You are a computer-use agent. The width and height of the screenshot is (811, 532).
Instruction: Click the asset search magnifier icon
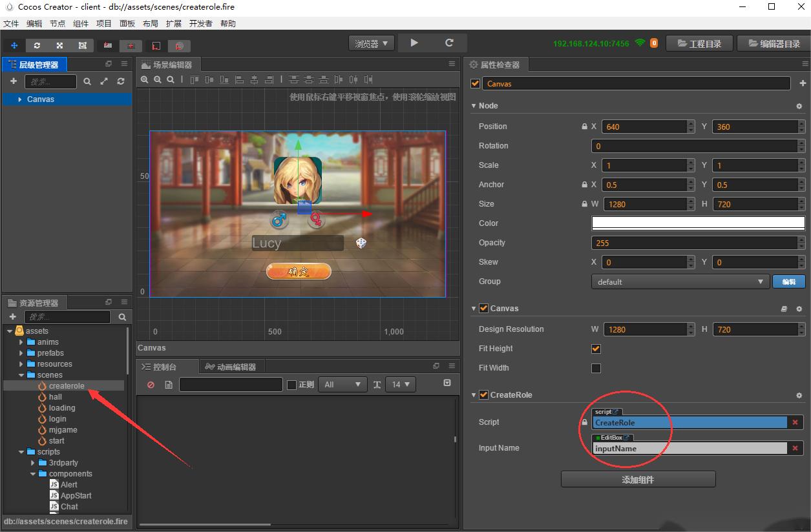122,317
